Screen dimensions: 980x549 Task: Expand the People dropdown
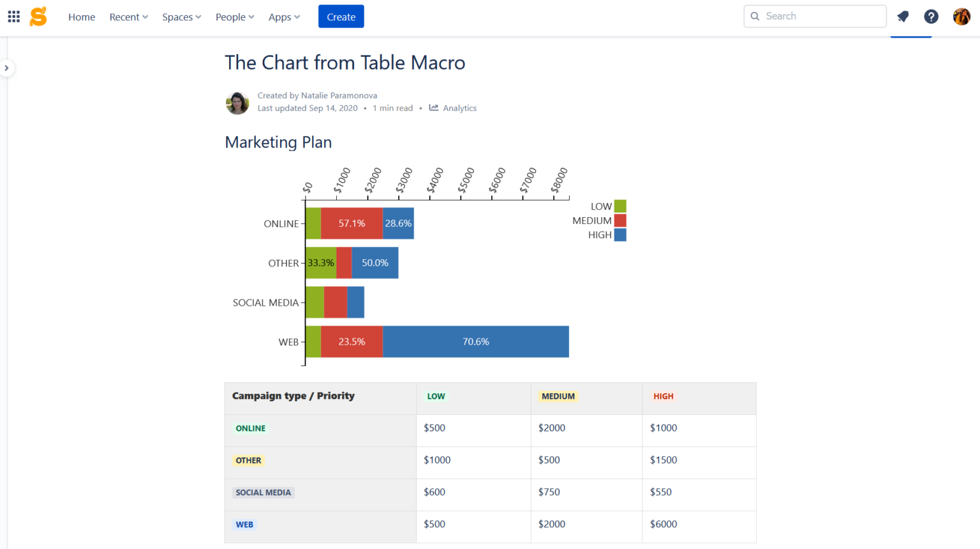click(x=234, y=17)
